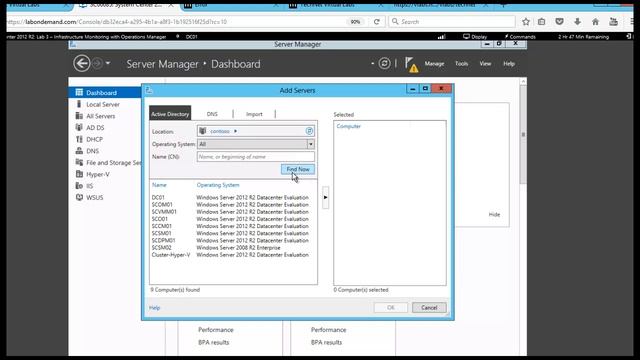The height and width of the screenshot is (360, 640).
Task: Switch to the Active Directory tab
Action: 170,114
